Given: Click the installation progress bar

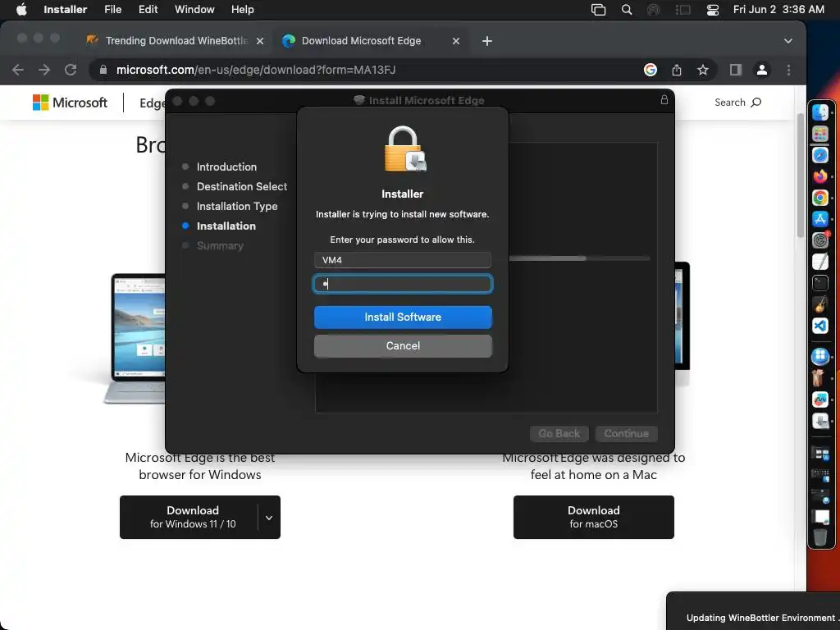Looking at the screenshot, I should point(580,258).
